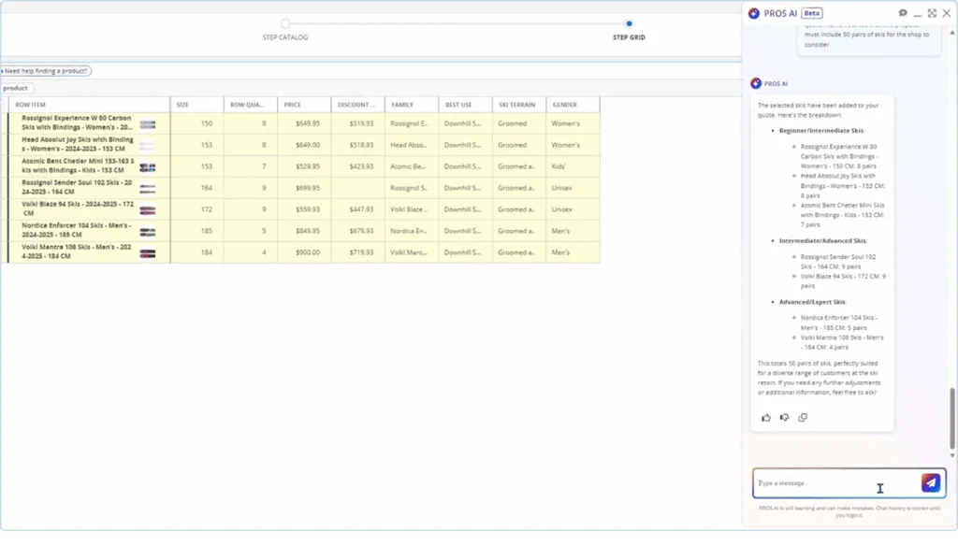Select the Atomic Bent Chetler Mini row name

pos(78,165)
